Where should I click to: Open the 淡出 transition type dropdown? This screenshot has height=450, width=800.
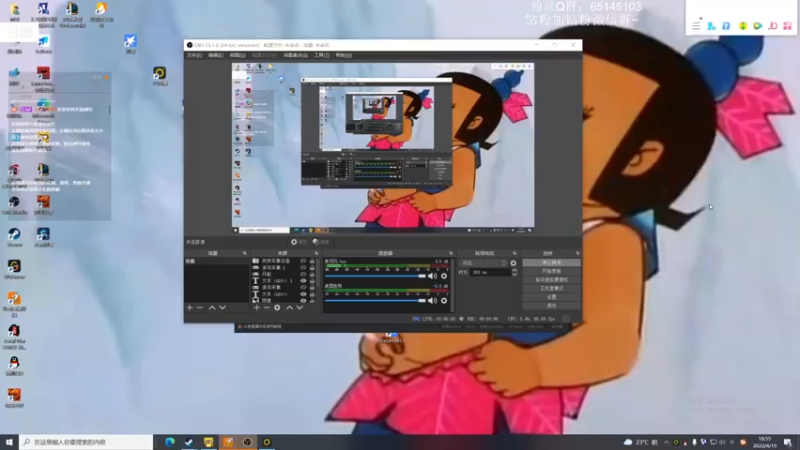(483, 263)
